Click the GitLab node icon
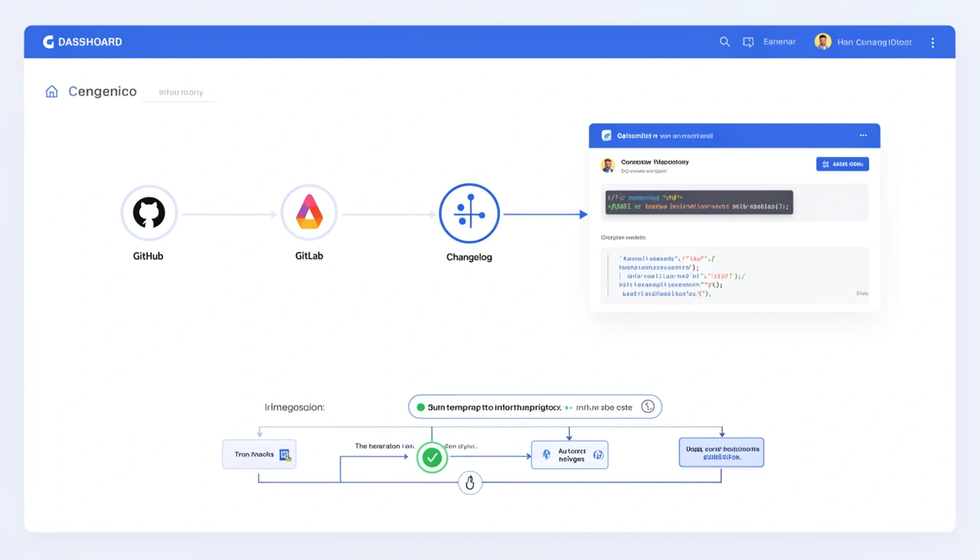 click(x=309, y=213)
